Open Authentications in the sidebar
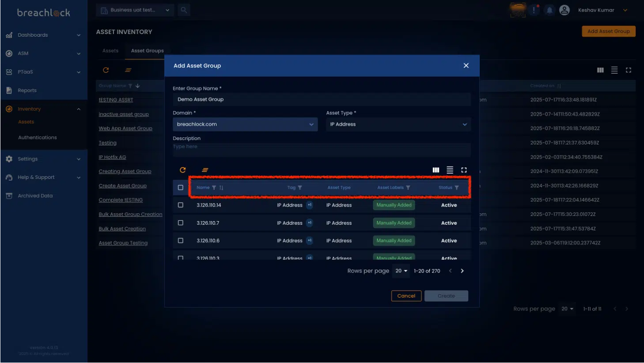The width and height of the screenshot is (644, 363). tap(38, 138)
